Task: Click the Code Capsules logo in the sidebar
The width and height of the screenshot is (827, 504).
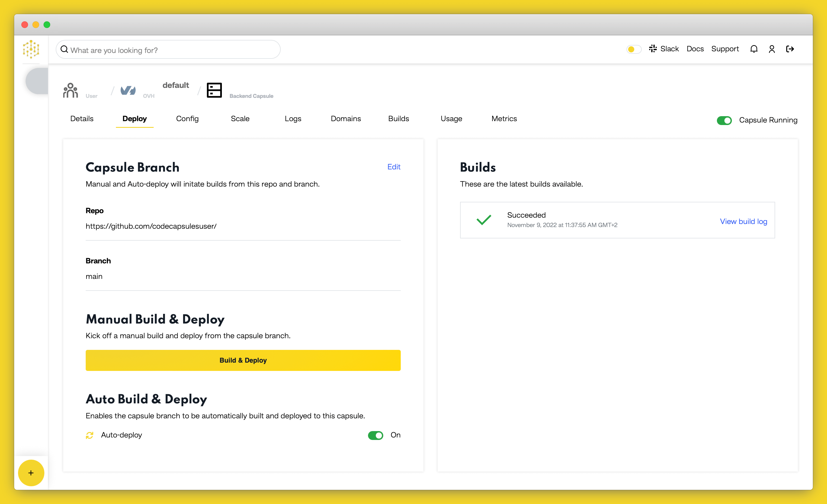Action: 31,49
